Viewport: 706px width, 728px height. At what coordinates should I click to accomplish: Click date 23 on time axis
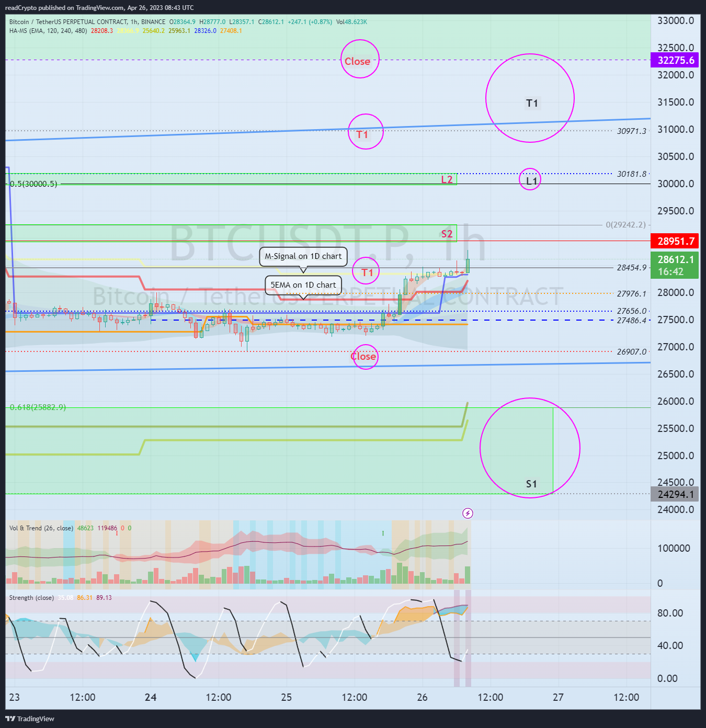(x=15, y=698)
